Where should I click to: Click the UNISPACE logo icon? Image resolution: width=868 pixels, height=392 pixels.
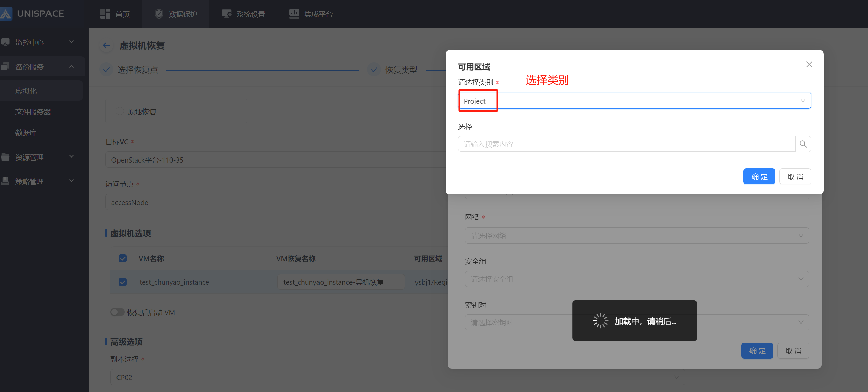(x=6, y=14)
